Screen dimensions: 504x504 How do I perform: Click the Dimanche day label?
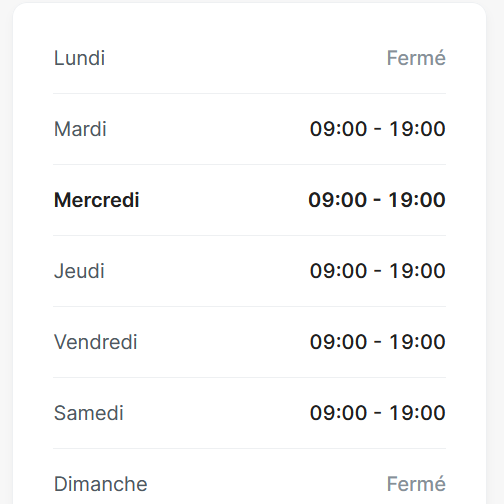100,484
